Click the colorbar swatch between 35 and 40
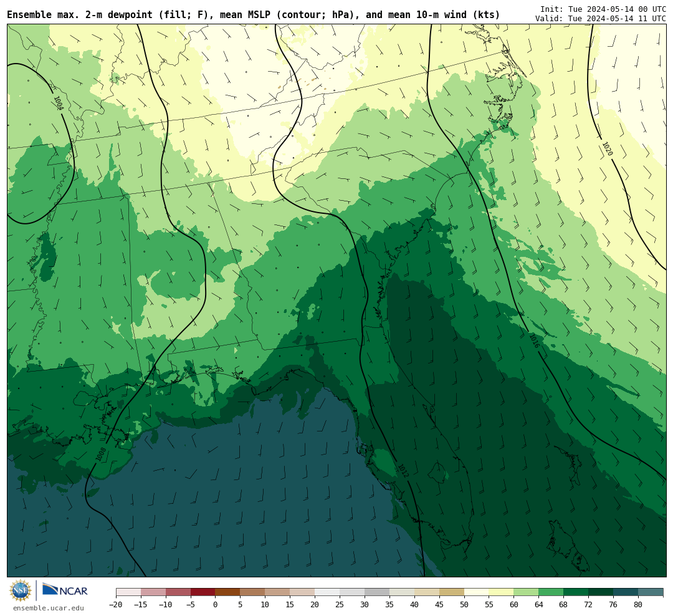This screenshot has width=673, height=616. click(402, 592)
